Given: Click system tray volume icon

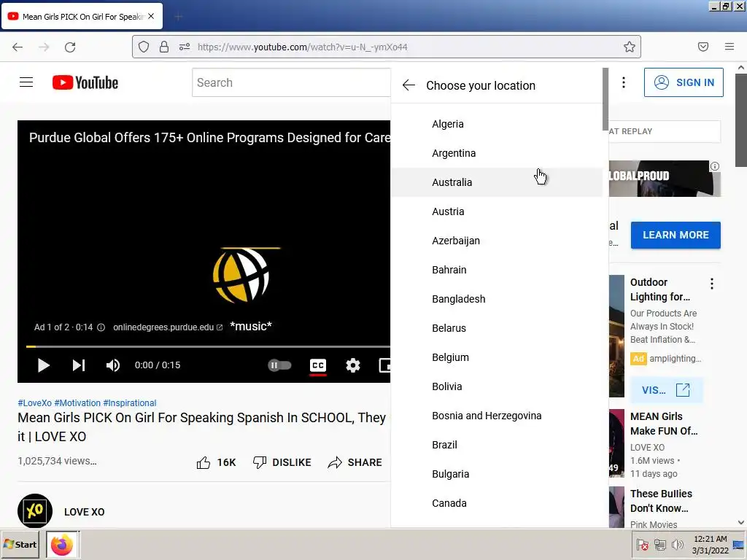Looking at the screenshot, I should click(676, 544).
